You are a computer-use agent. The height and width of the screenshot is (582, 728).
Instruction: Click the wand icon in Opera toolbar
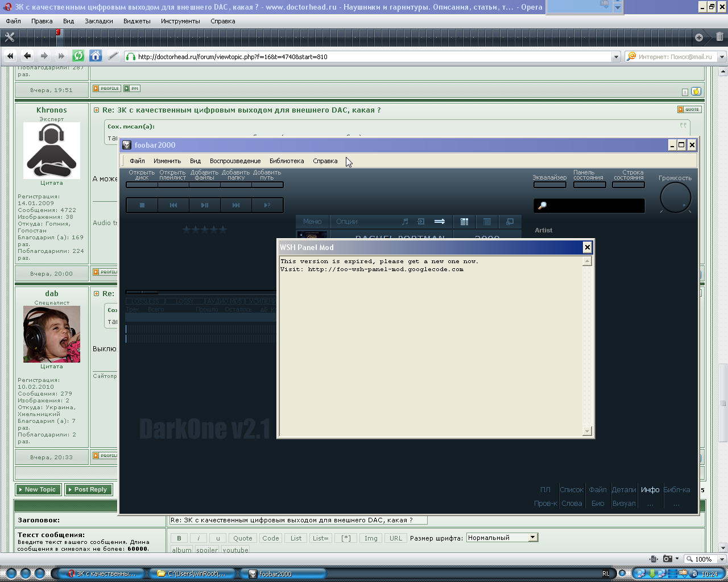(x=113, y=56)
